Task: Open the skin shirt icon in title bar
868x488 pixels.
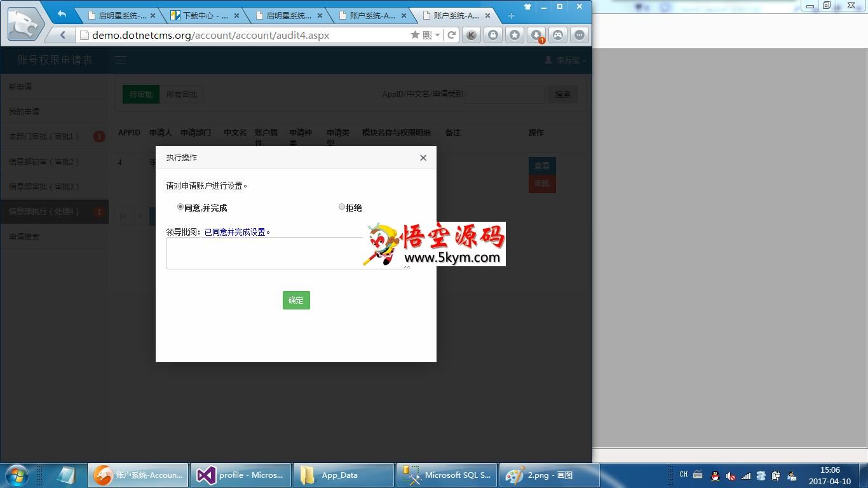Action: 527,7
